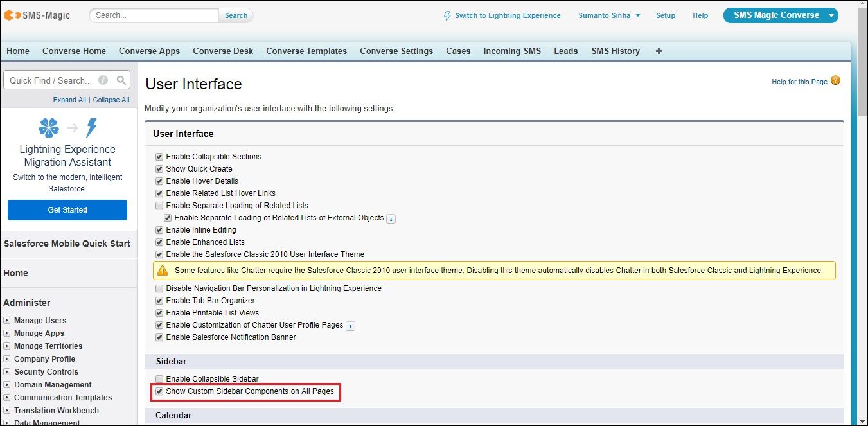Screen dimensions: 868x426
Task: Expand the Company Profile tree node
Action: [x=7, y=359]
